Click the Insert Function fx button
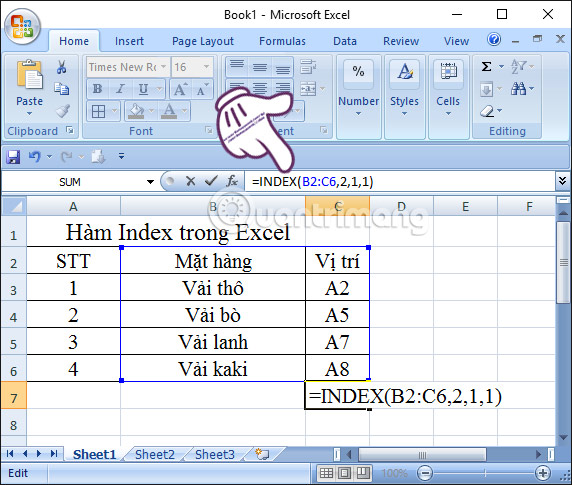The height and width of the screenshot is (485, 572). tap(232, 181)
